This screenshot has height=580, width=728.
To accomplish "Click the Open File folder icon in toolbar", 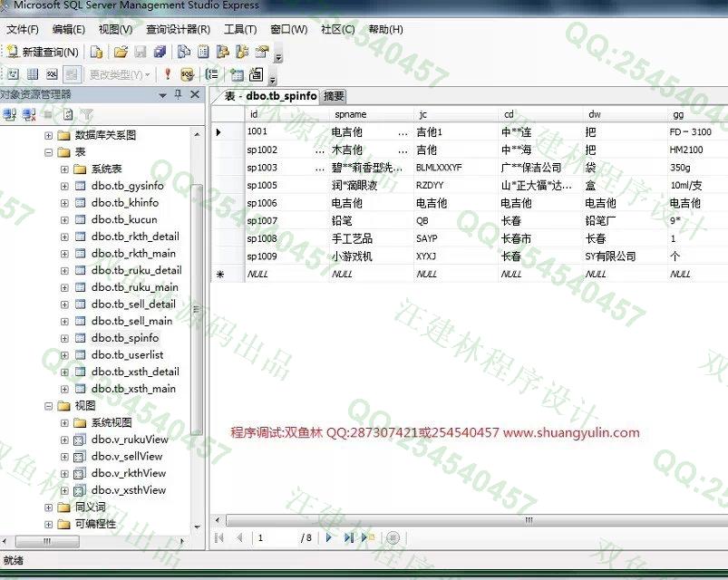I will (x=120, y=53).
